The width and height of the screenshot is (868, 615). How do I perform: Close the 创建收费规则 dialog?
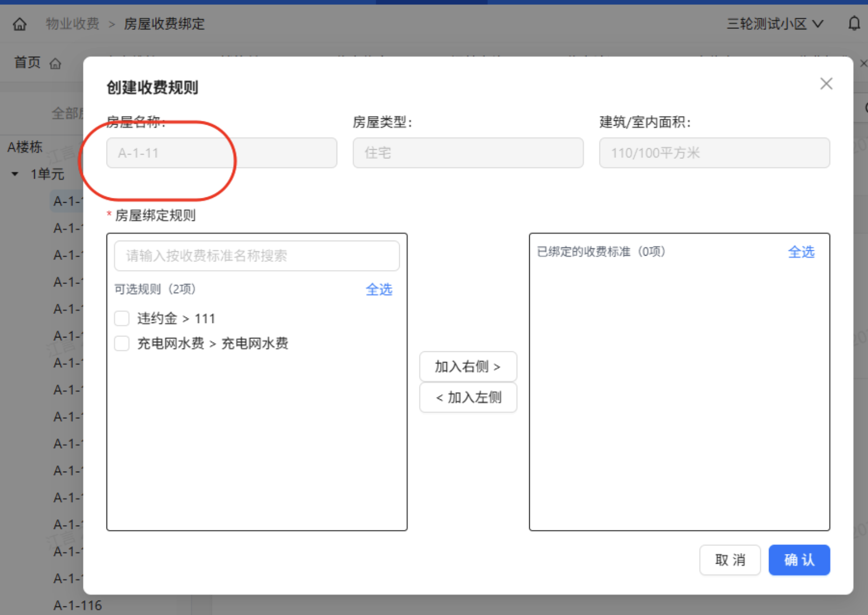[x=826, y=83]
